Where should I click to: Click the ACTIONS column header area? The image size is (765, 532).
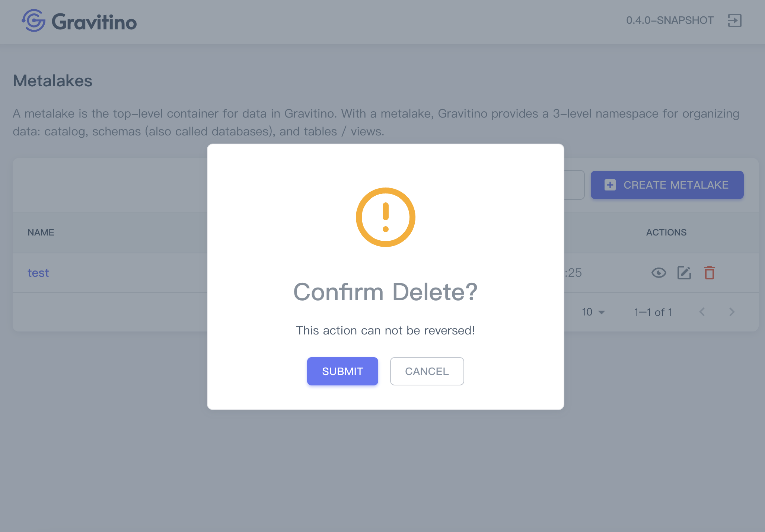tap(667, 232)
